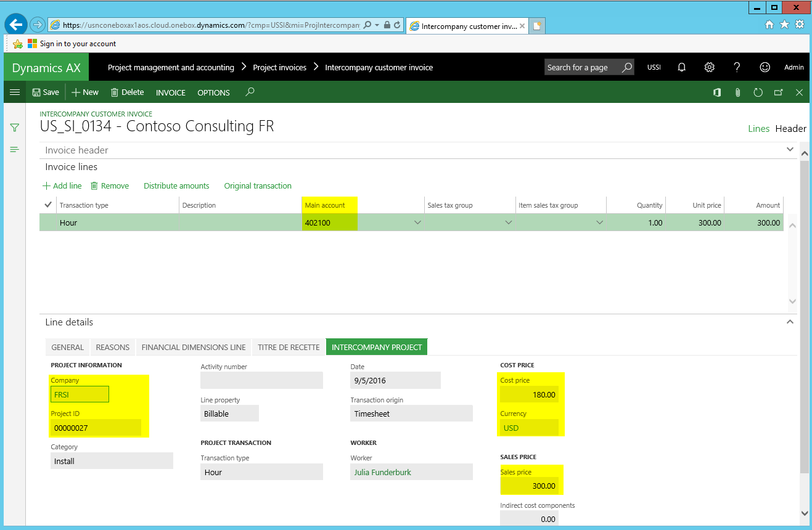Switch to the Financial Dimensions Line tab
This screenshot has width=812, height=530.
pos(194,347)
